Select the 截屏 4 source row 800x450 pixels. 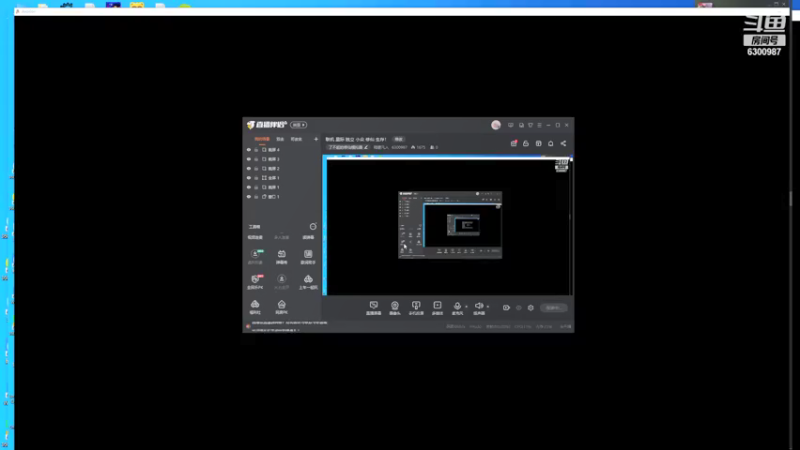pyautogui.click(x=282, y=150)
